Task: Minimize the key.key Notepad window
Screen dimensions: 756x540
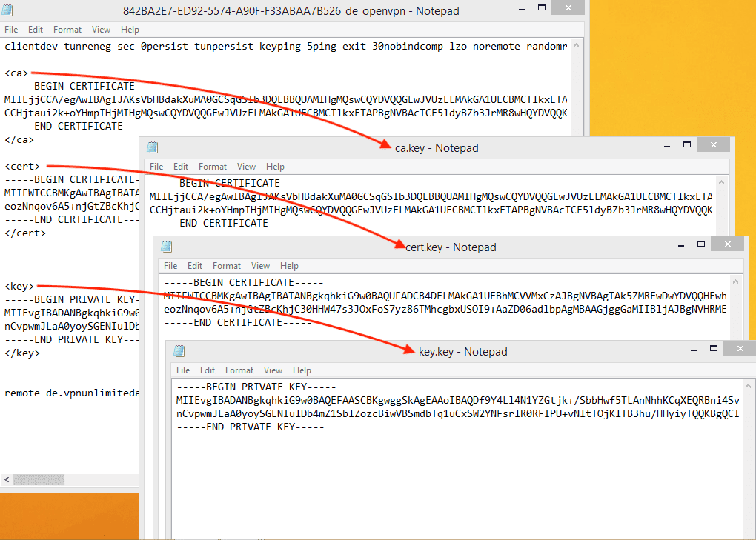Action: pyautogui.click(x=693, y=348)
